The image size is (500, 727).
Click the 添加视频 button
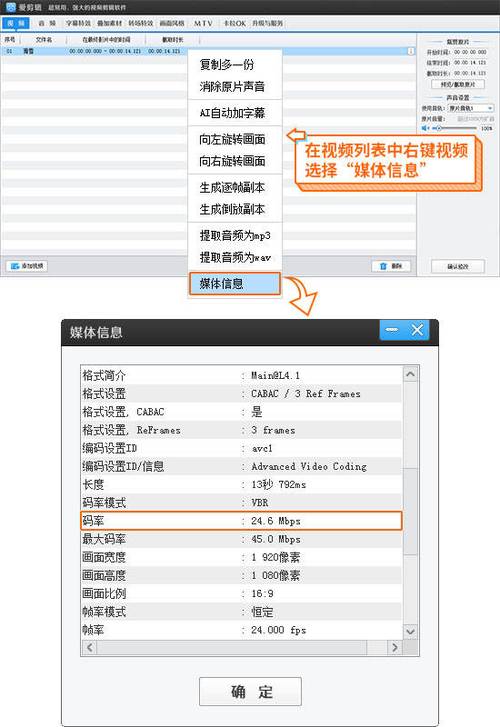click(x=27, y=266)
